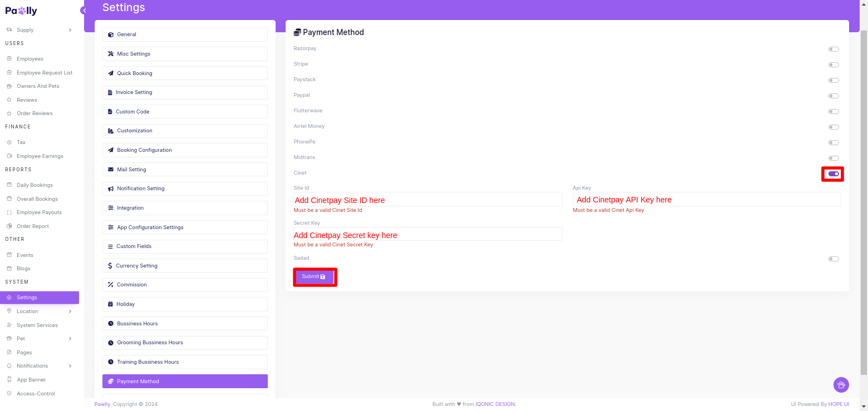Click the Owners And Pets icon
868x411 pixels.
(x=9, y=86)
